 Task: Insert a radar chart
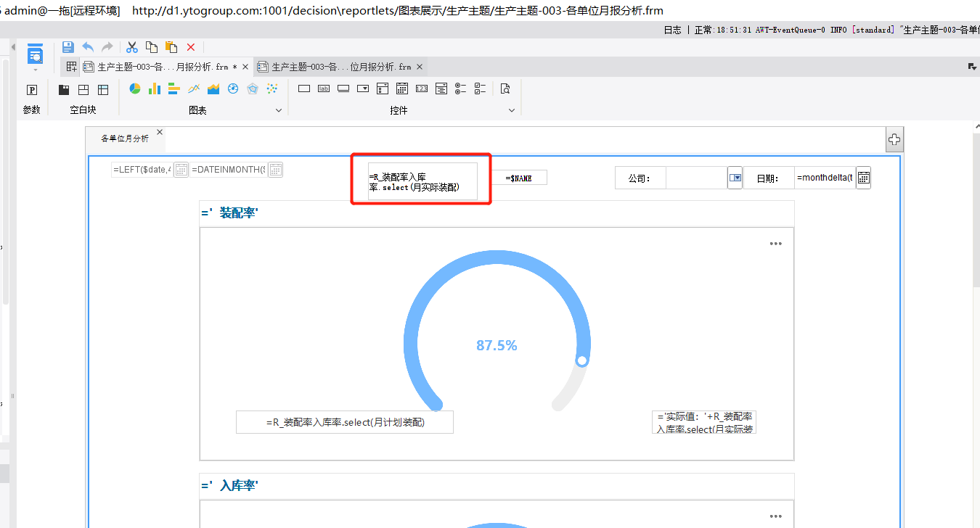pos(253,88)
